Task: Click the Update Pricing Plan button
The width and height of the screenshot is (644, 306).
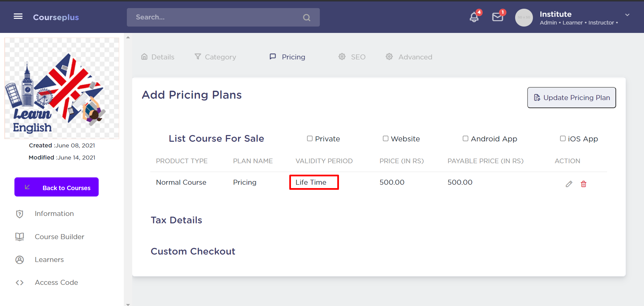Action: [x=571, y=97]
